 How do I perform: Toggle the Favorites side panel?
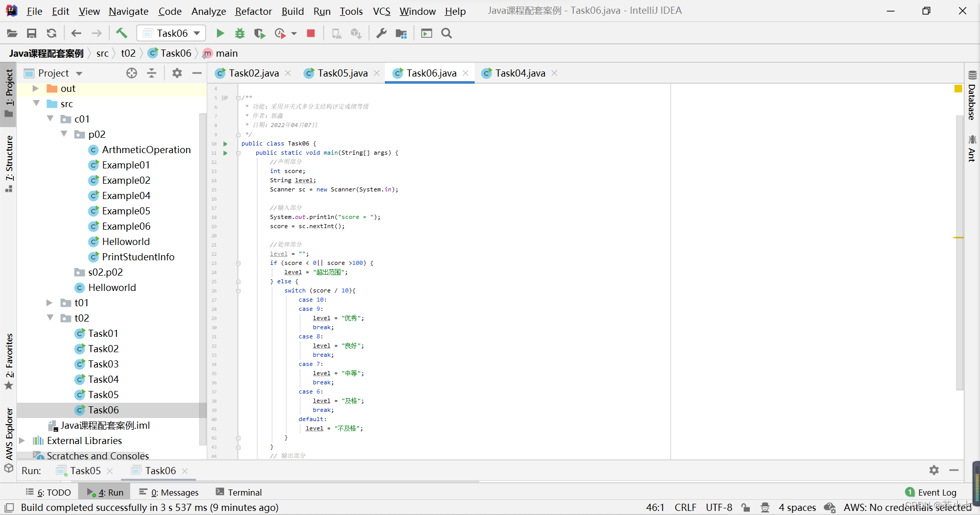point(9,361)
